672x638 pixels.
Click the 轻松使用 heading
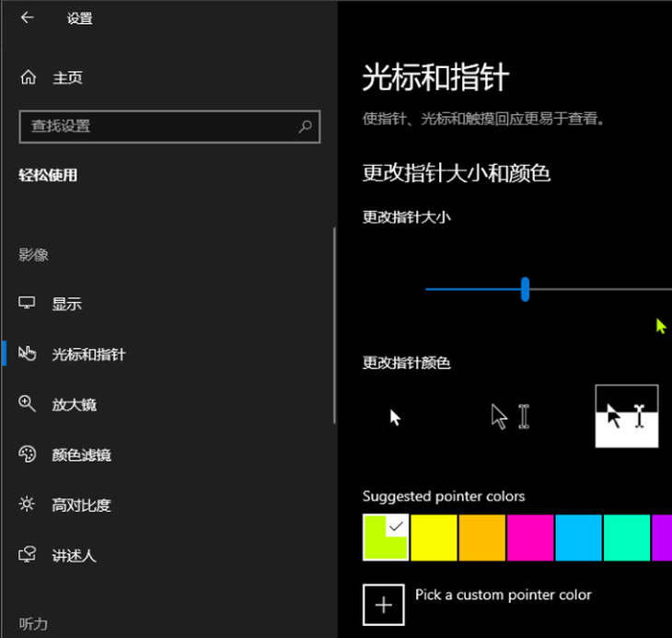point(48,175)
